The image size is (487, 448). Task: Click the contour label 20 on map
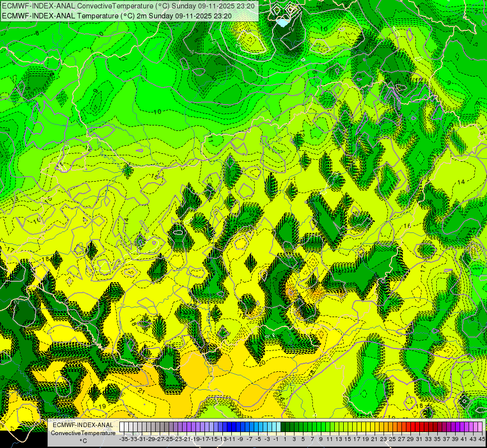262,362
